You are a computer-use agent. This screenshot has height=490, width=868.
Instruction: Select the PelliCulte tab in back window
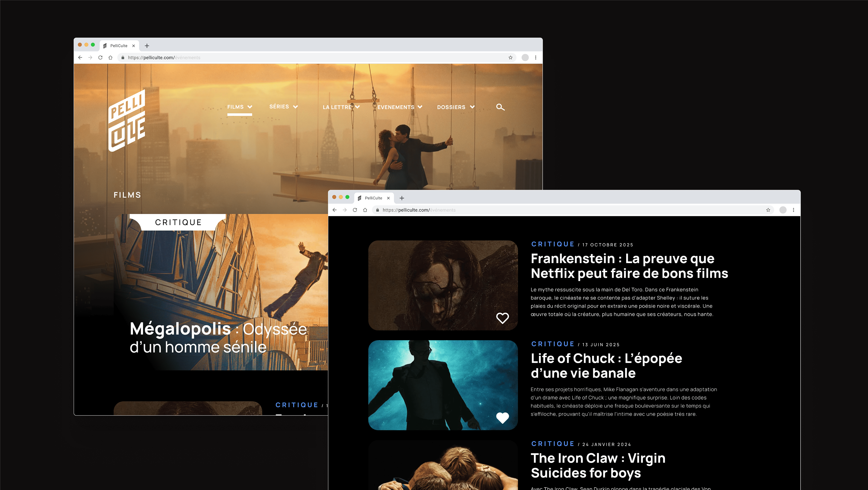[119, 46]
